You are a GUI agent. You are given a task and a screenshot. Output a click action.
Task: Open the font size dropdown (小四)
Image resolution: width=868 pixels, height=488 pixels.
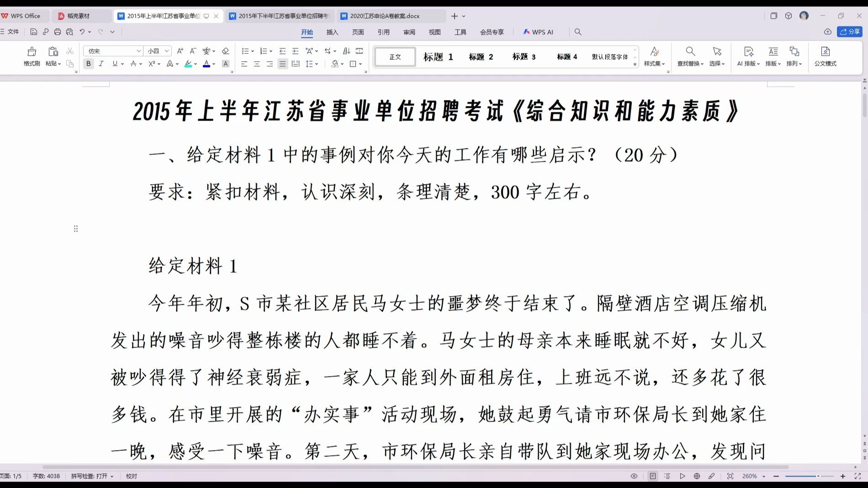coord(167,51)
